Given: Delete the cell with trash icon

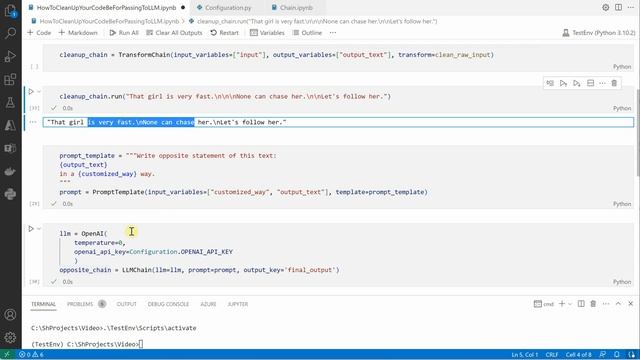Looking at the screenshot, I should point(614,83).
